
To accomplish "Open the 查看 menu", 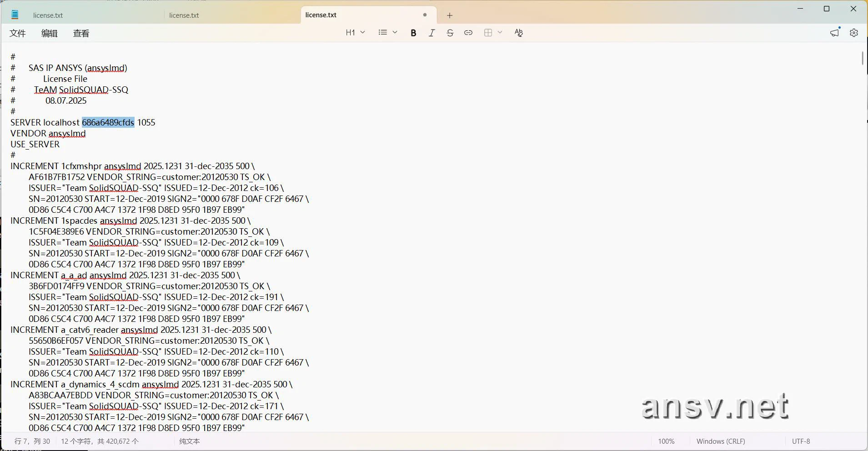I will (x=81, y=33).
